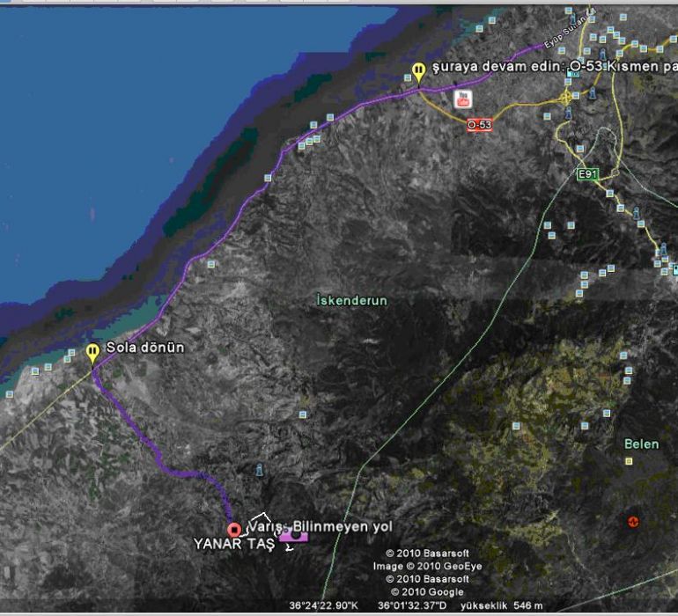Click the 'Varış: Bilinmeyen yol' label
This screenshot has height=616, width=678.
(x=321, y=525)
